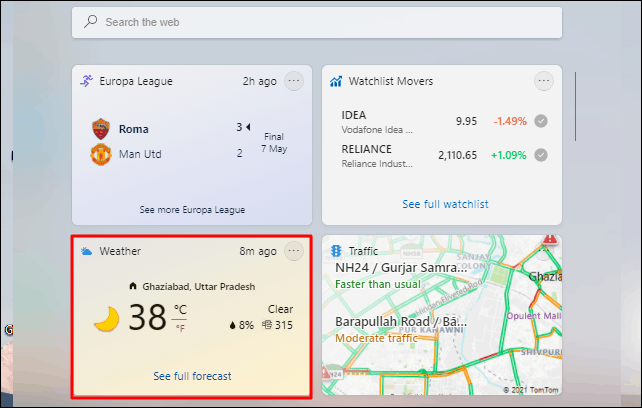Click the search magnifier icon
Image resolution: width=642 pixels, height=408 pixels.
coord(90,21)
